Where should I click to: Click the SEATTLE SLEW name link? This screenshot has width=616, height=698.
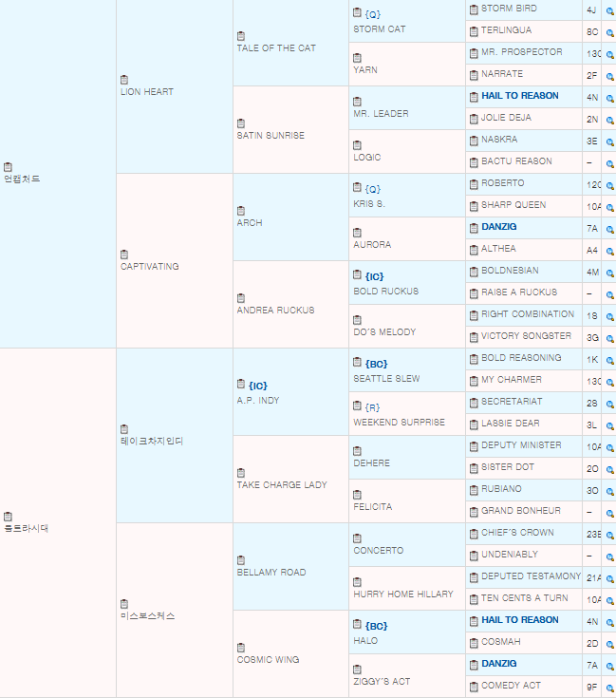tap(386, 379)
